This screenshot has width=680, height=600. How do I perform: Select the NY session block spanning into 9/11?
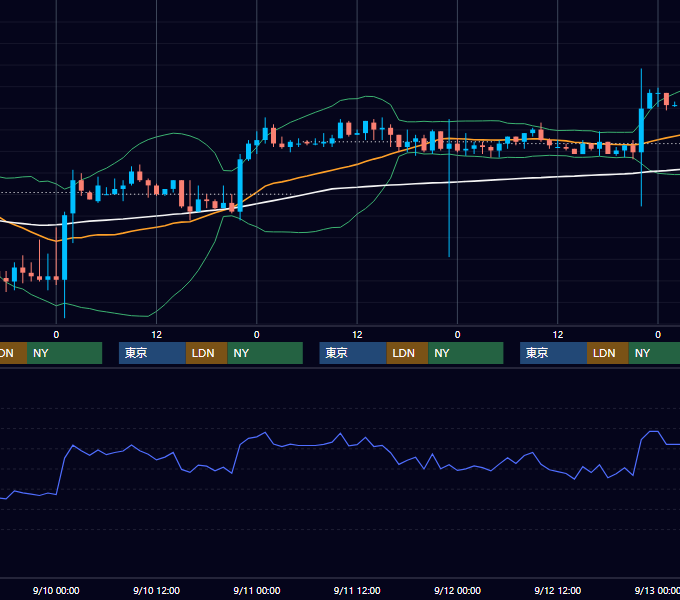coord(265,353)
